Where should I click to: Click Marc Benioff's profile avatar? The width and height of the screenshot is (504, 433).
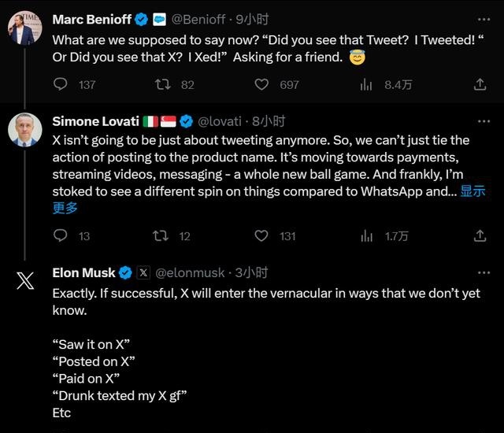tap(25, 28)
